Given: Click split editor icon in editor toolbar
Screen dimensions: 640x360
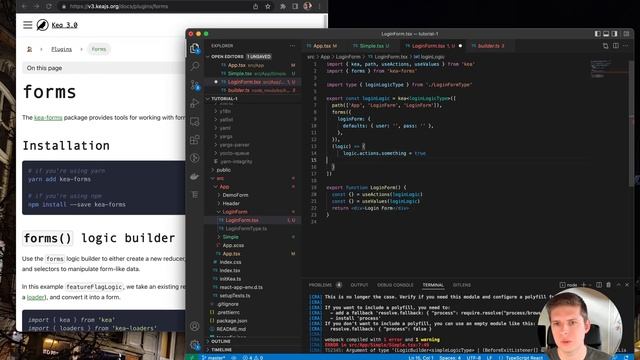Looking at the screenshot, I should 616,46.
